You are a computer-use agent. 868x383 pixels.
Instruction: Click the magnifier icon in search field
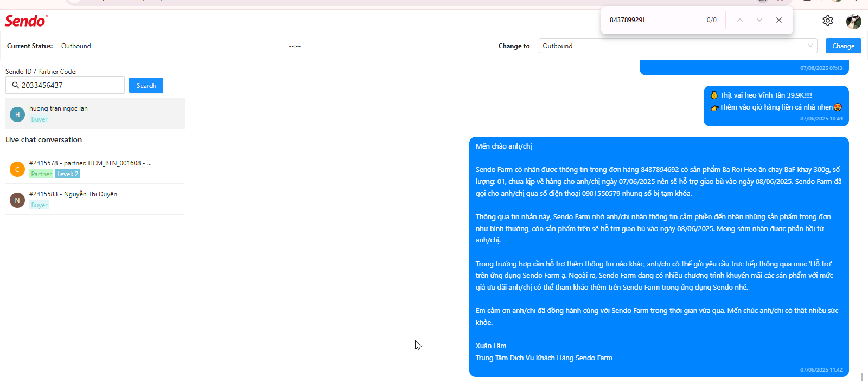coord(15,85)
